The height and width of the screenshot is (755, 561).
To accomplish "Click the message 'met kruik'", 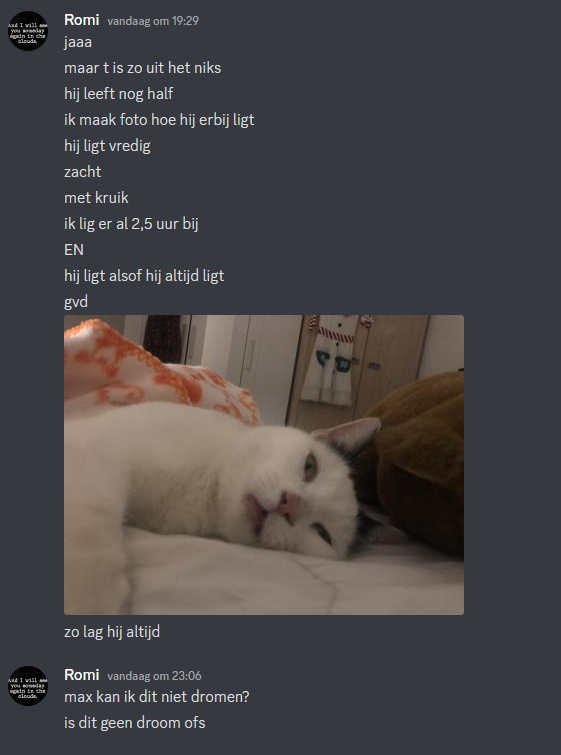I will (x=96, y=198).
